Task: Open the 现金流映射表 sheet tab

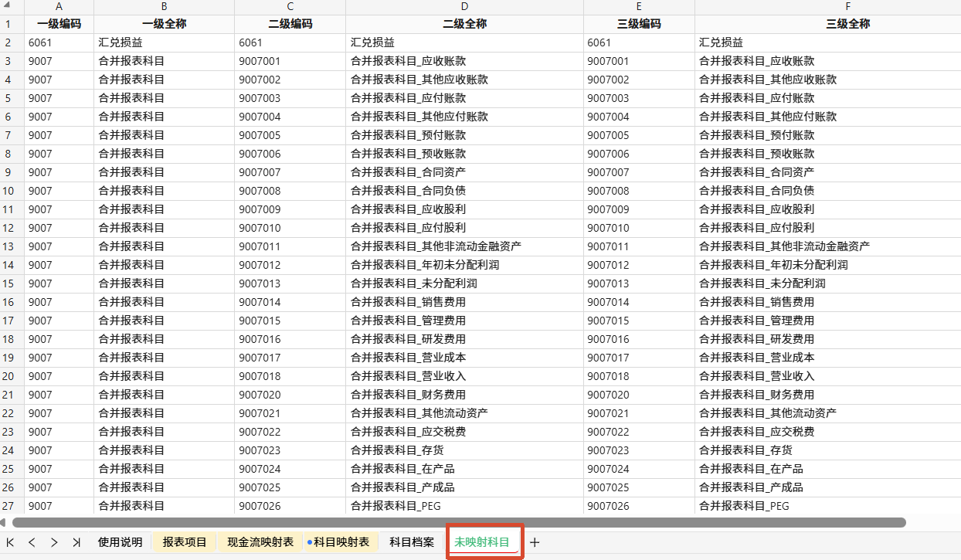Action: click(260, 542)
